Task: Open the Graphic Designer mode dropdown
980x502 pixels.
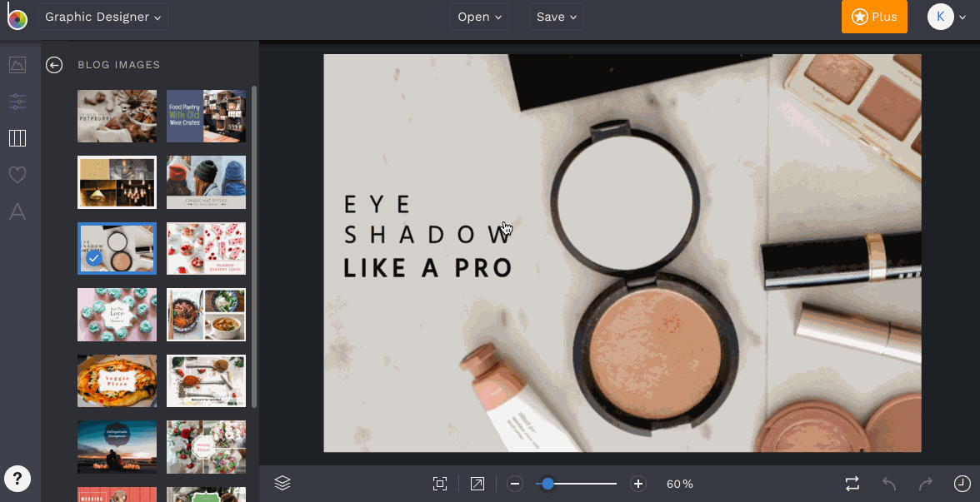Action: (x=102, y=16)
